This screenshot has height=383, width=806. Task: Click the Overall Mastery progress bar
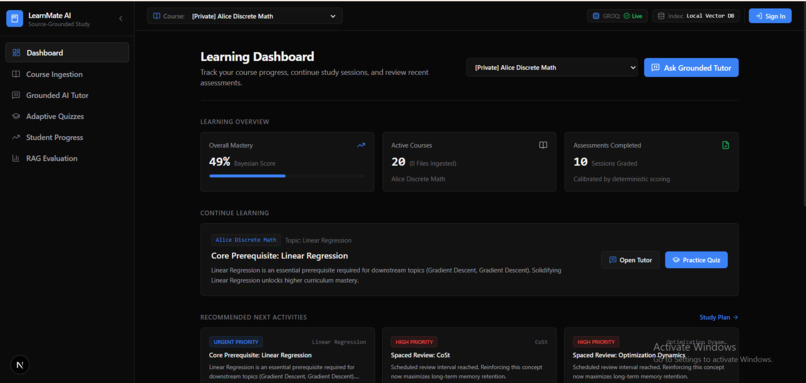pyautogui.click(x=287, y=176)
